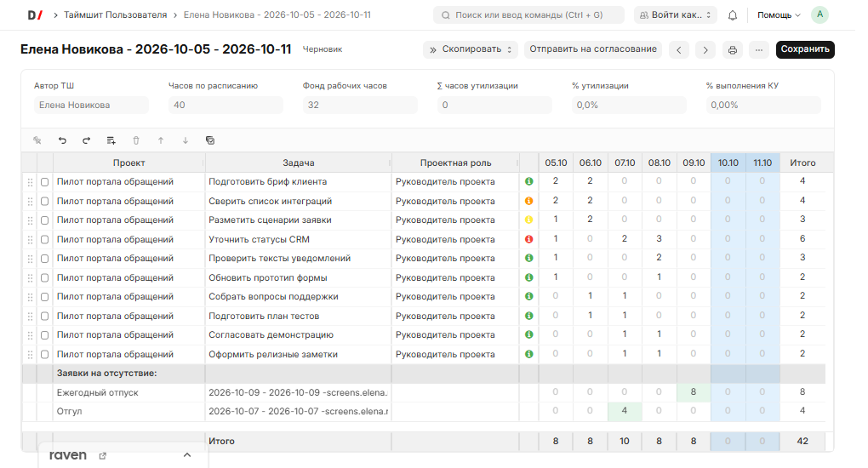Tick checkbox for Подготовить план тестов row

coord(45,317)
